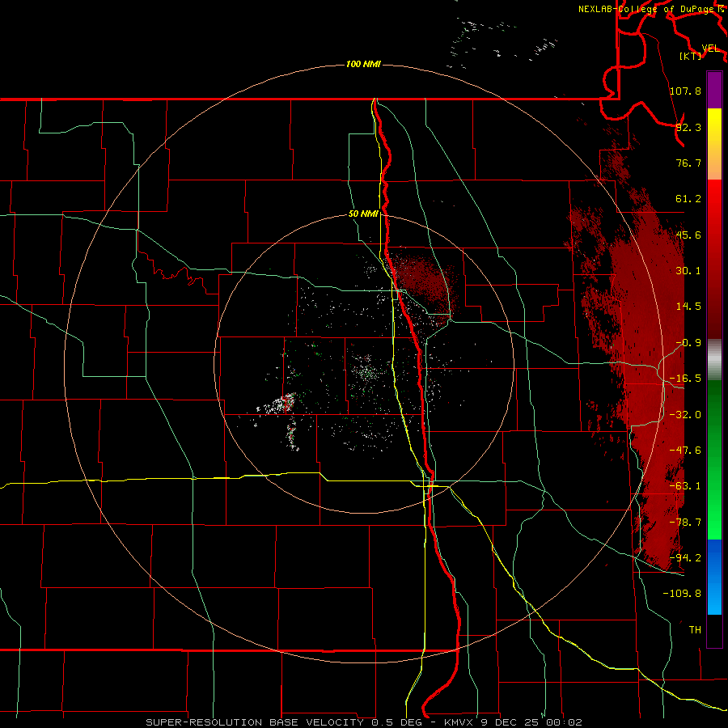Viewport: 728px width, 728px height.
Task: Click the 100 NMI range ring label
Action: [363, 64]
